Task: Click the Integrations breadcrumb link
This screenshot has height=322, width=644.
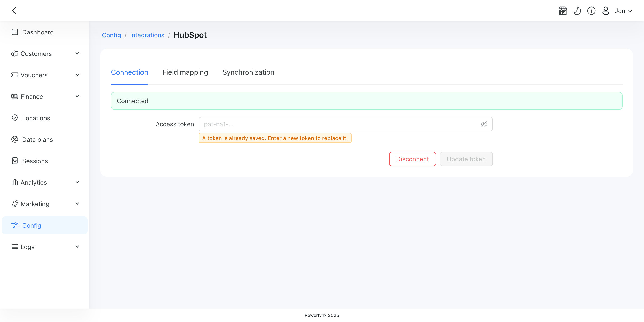Action: (147, 35)
